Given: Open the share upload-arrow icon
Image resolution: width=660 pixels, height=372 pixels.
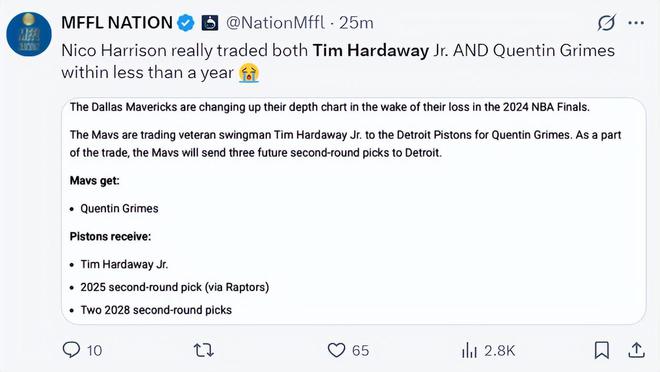Looking at the screenshot, I should point(636,350).
